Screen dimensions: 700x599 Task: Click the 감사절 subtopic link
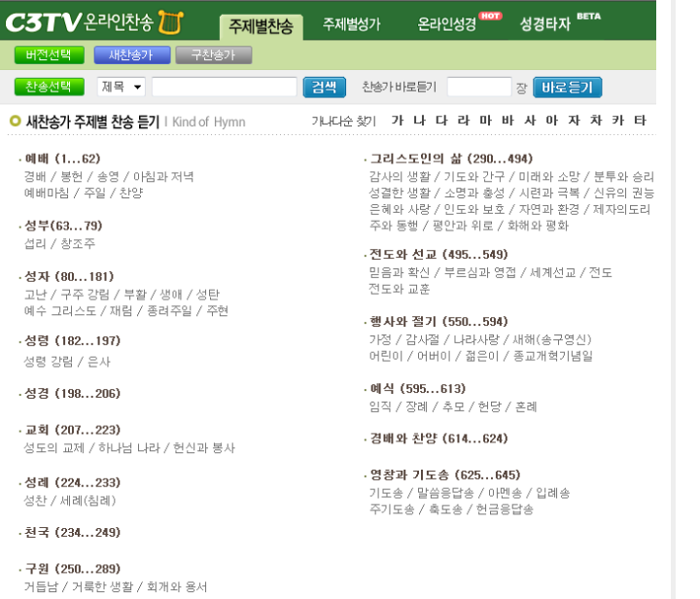(422, 340)
